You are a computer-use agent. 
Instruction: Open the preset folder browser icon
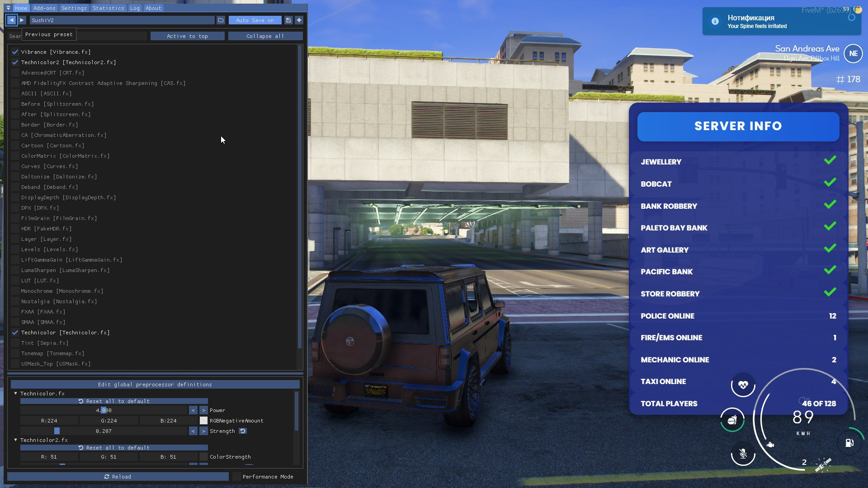(x=221, y=20)
